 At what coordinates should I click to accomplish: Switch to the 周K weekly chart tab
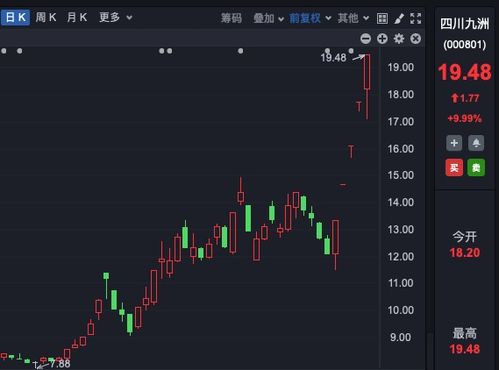click(x=46, y=17)
